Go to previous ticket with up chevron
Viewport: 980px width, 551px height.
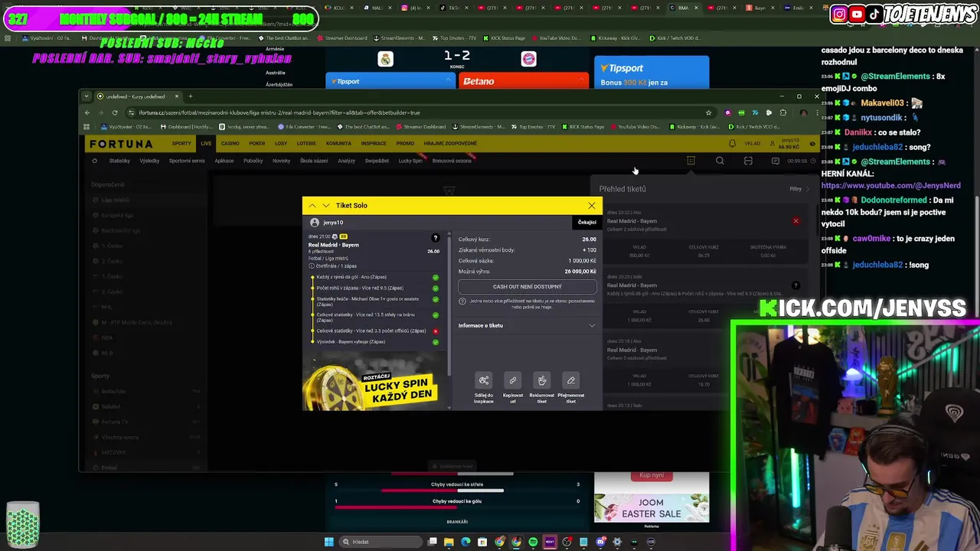coord(312,205)
